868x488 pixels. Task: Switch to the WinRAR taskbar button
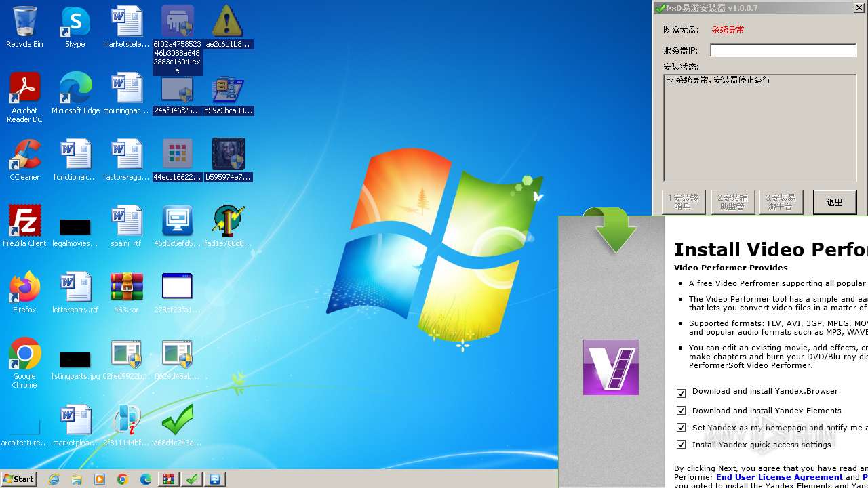169,479
